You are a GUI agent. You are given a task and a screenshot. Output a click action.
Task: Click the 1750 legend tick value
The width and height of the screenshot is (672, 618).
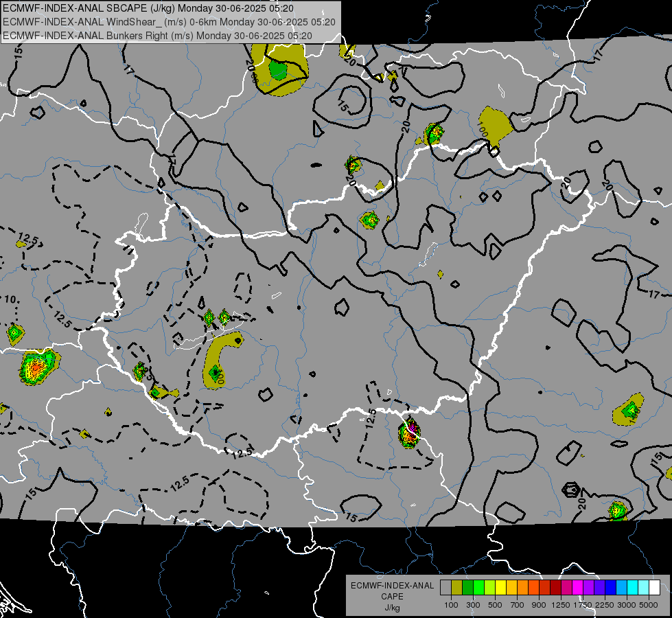coord(583,605)
